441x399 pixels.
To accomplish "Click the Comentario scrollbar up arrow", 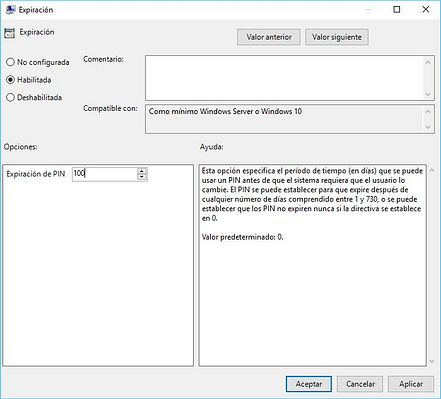I will point(428,62).
